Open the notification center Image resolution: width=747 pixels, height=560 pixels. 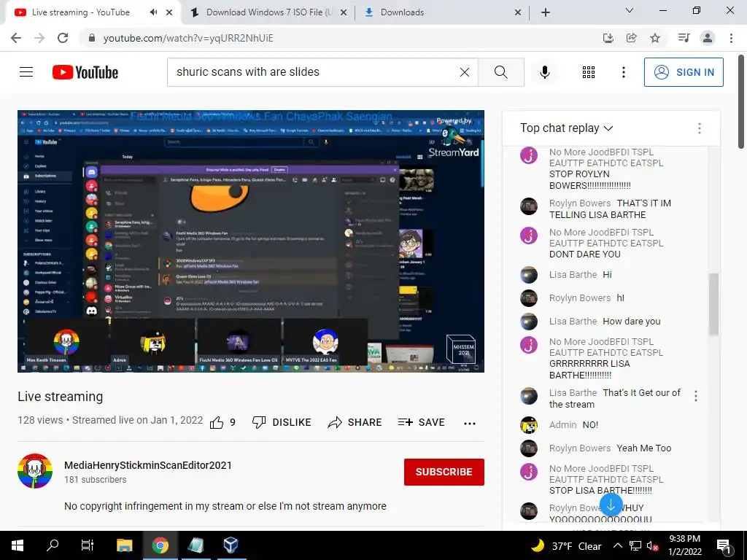724,546
